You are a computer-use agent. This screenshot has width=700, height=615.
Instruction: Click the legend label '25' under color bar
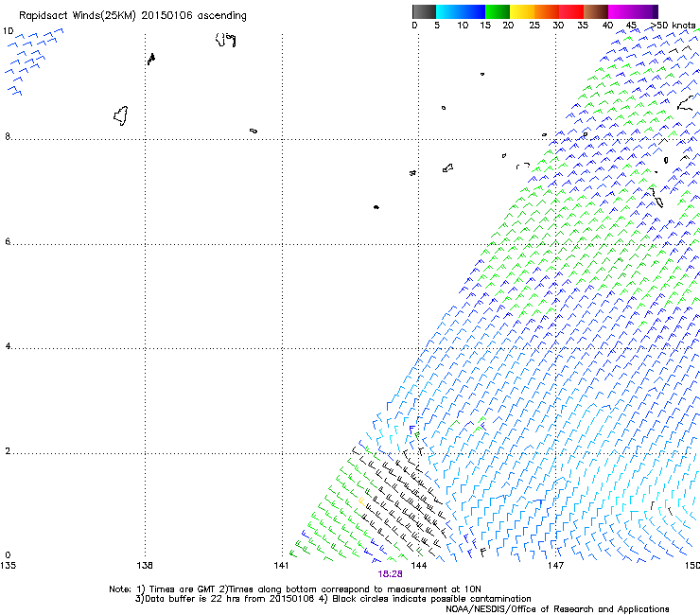pos(534,26)
